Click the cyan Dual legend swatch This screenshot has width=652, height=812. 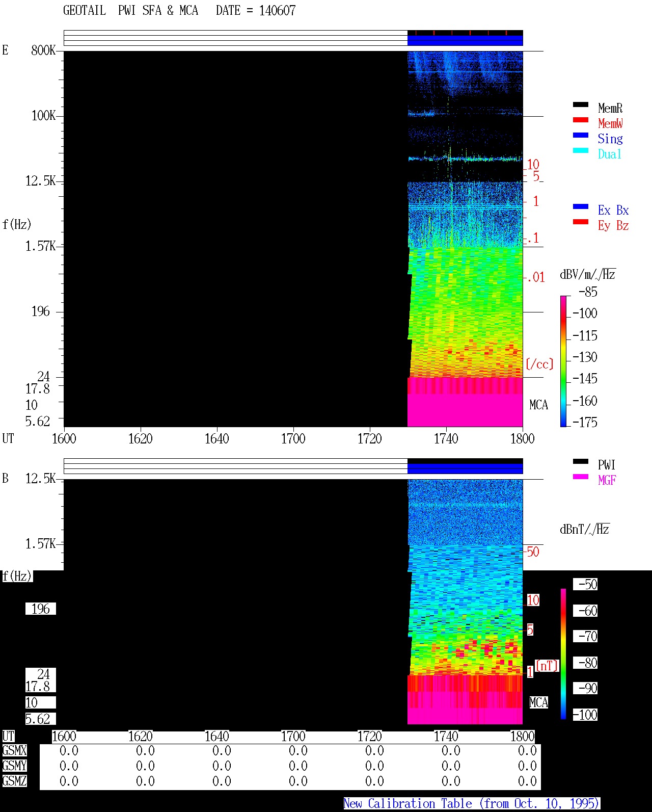click(580, 150)
